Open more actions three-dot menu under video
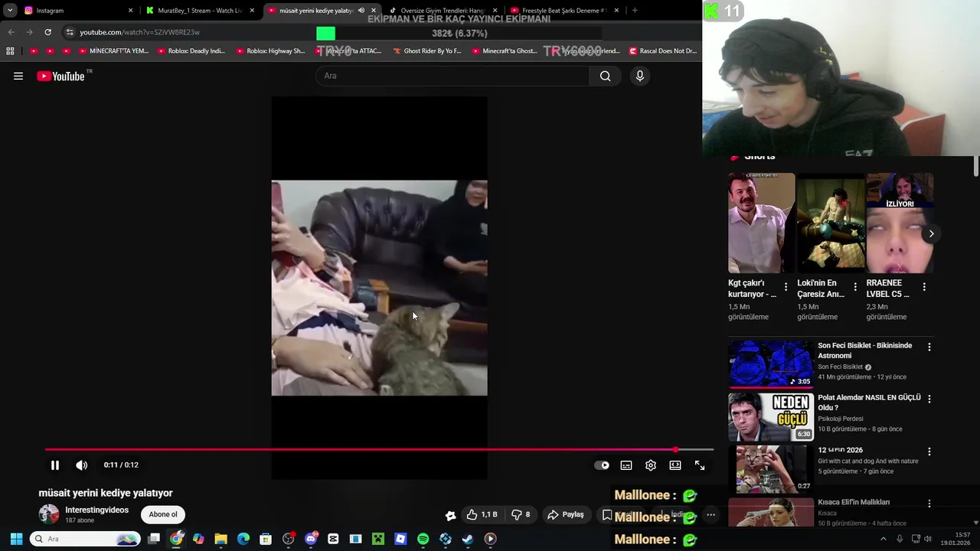980x551 pixels. (x=710, y=515)
